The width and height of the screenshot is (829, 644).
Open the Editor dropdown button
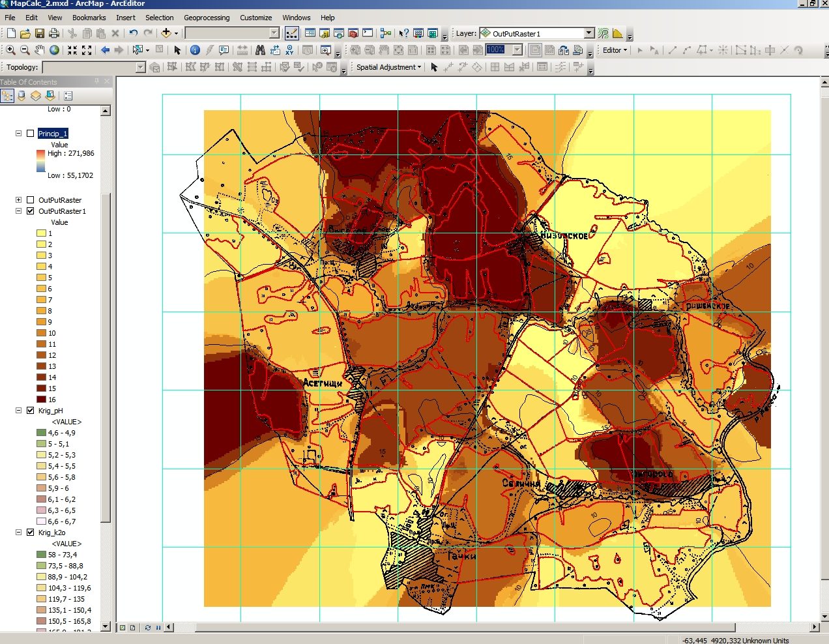[x=615, y=50]
